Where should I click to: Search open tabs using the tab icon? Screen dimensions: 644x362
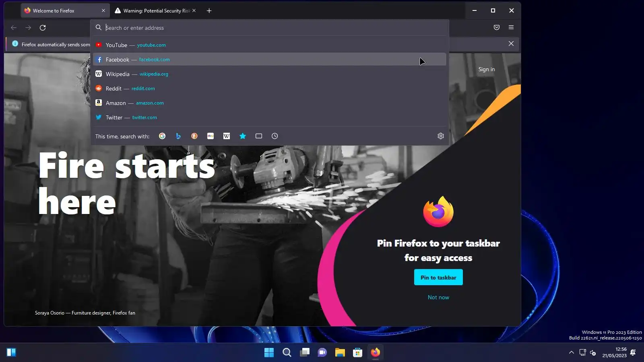(259, 136)
